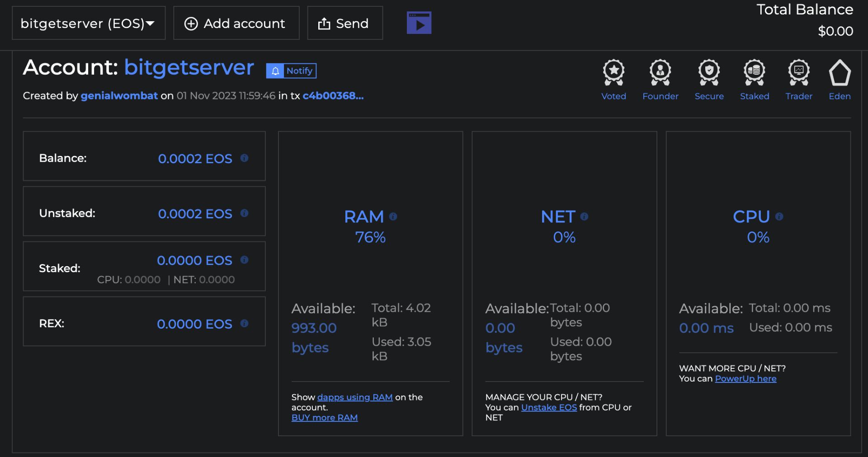Click the info icon beside RAM heading
Screen dimensions: 868x457
pyautogui.click(x=393, y=217)
